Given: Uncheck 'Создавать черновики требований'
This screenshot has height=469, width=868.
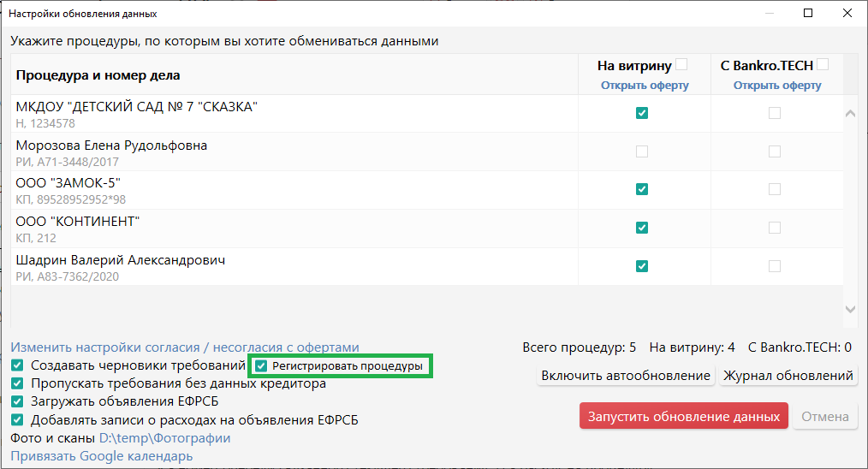Looking at the screenshot, I should (17, 365).
